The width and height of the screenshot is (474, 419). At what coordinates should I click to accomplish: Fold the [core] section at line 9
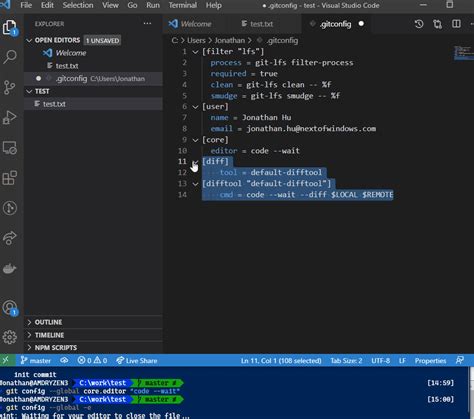pos(195,140)
